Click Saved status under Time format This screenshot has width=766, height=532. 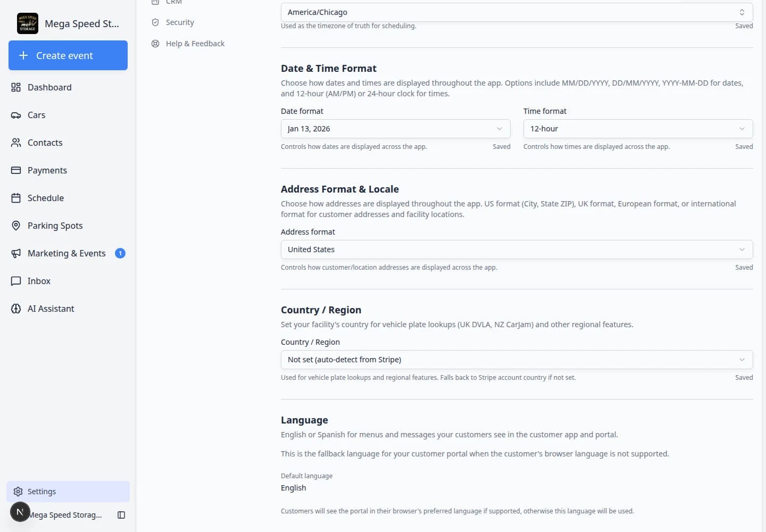pos(744,147)
